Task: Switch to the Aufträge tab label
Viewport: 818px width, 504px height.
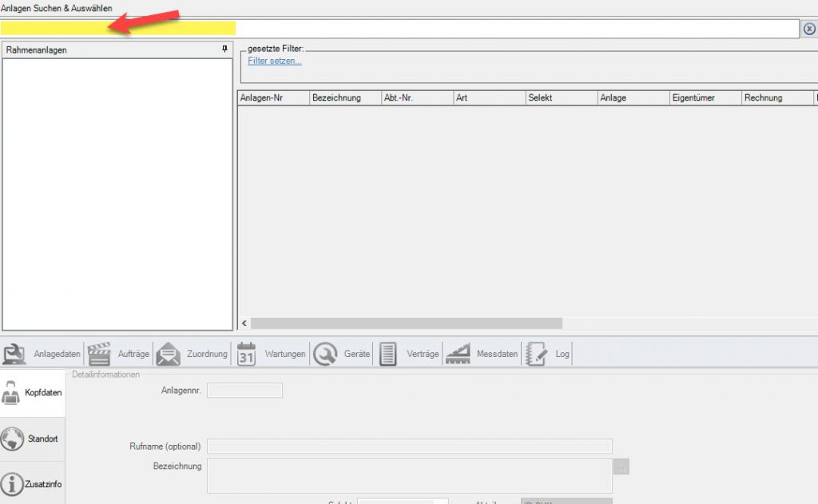Action: point(133,354)
